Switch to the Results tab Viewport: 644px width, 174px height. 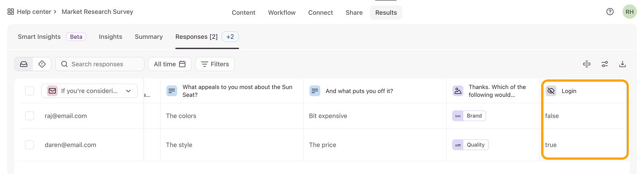386,12
